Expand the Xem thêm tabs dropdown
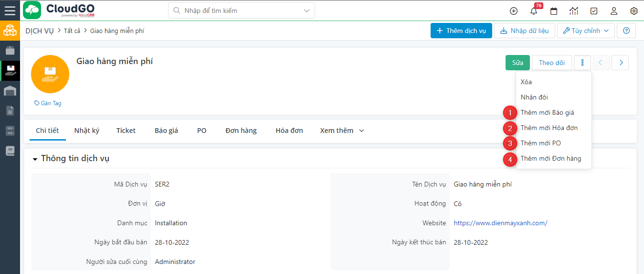644x274 pixels. 342,131
